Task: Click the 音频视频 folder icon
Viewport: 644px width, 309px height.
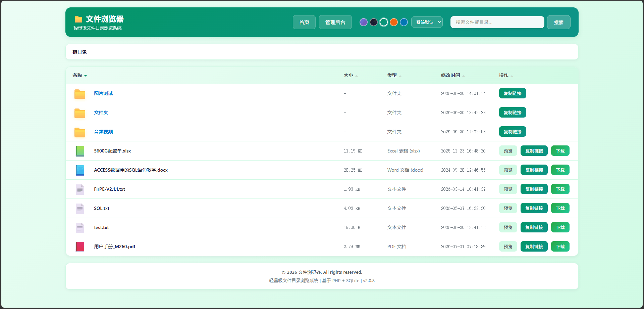Action: (80, 132)
